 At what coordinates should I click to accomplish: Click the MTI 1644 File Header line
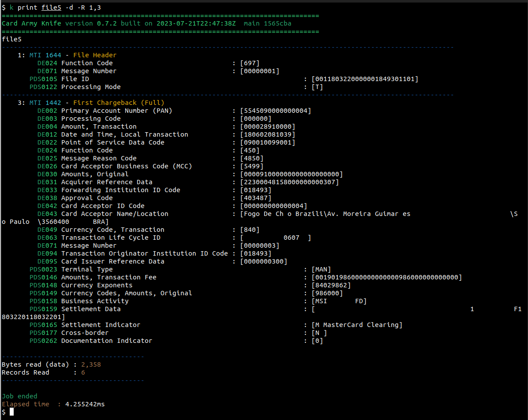coord(73,55)
